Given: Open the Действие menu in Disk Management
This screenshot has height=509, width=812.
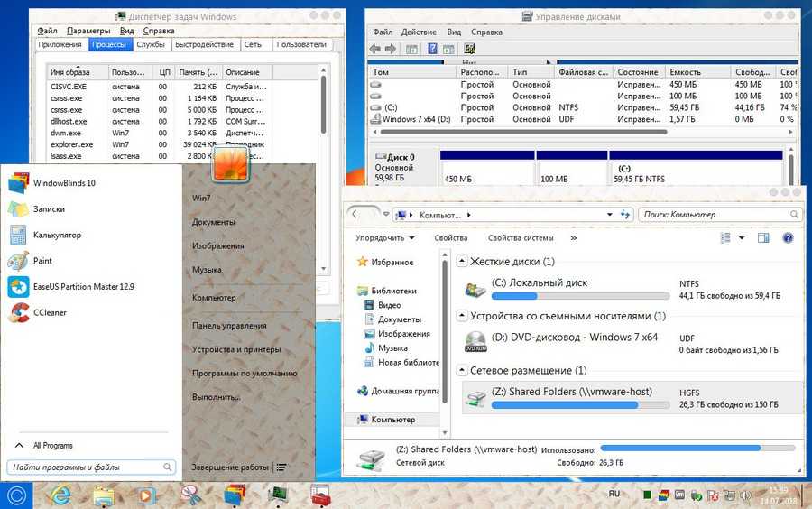Looking at the screenshot, I should tap(419, 32).
